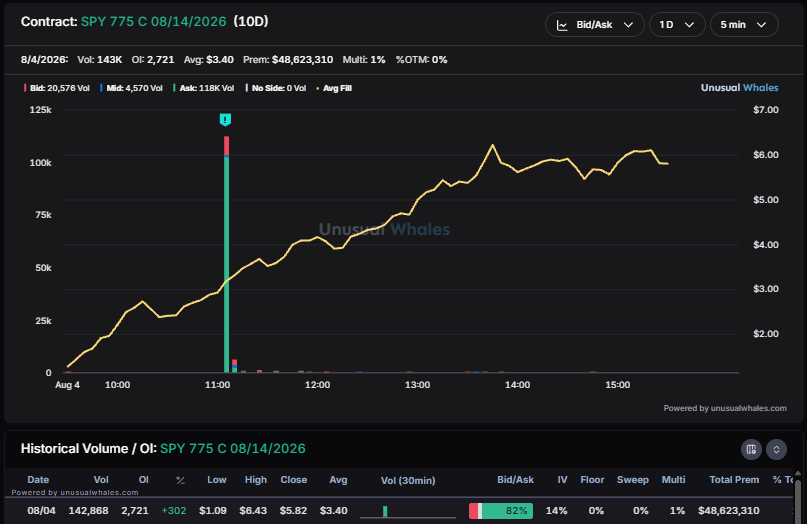
Task: Click the column settings icon in Historical Volume
Action: (x=751, y=449)
